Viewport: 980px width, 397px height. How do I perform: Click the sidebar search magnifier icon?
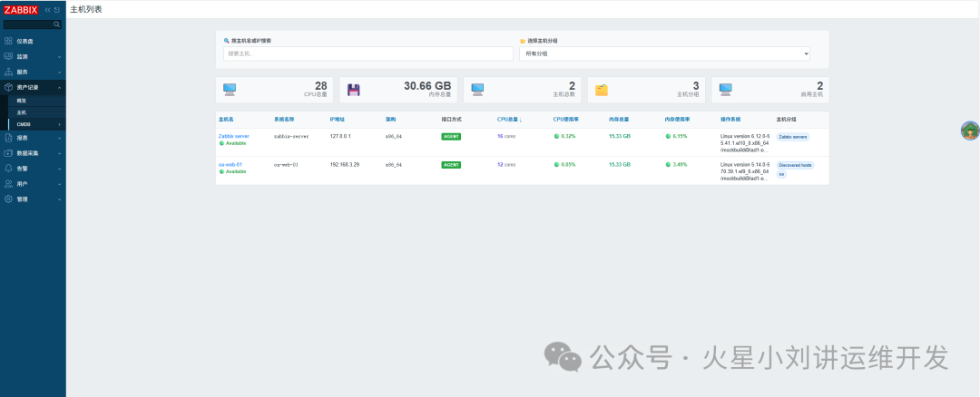57,24
